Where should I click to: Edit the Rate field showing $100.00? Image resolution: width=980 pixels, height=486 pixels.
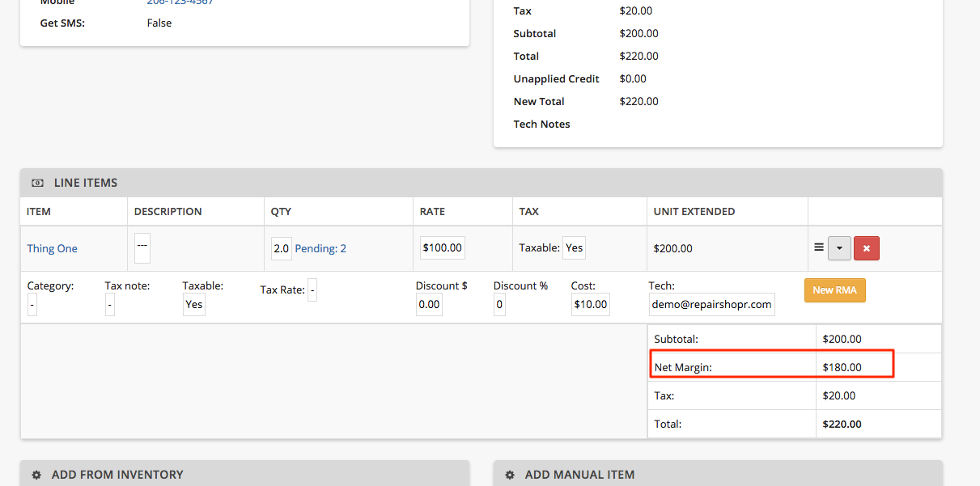(x=442, y=247)
